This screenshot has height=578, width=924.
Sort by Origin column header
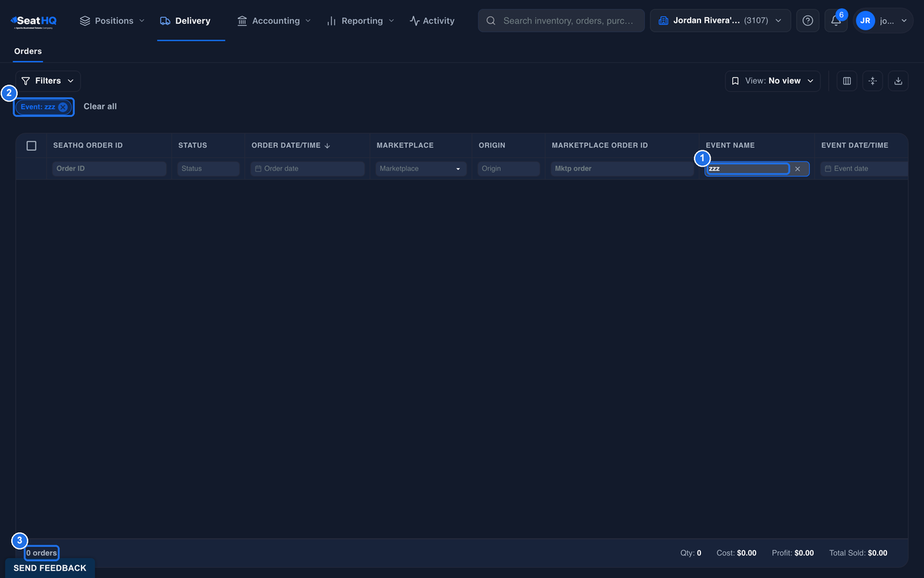[x=492, y=145]
